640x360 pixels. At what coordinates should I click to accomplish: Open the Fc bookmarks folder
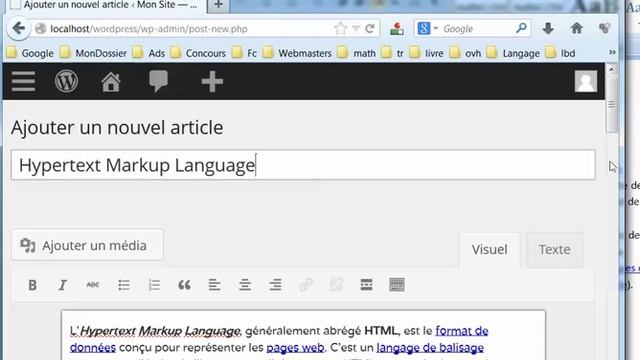244,53
